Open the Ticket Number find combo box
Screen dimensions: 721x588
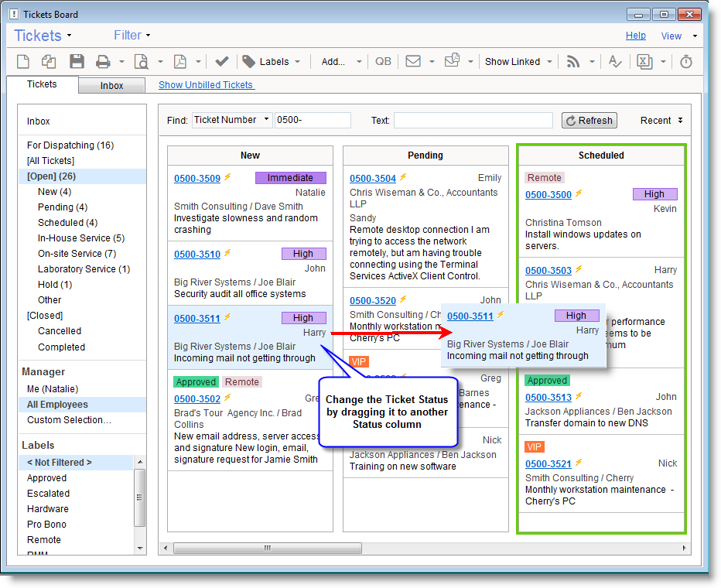(232, 120)
